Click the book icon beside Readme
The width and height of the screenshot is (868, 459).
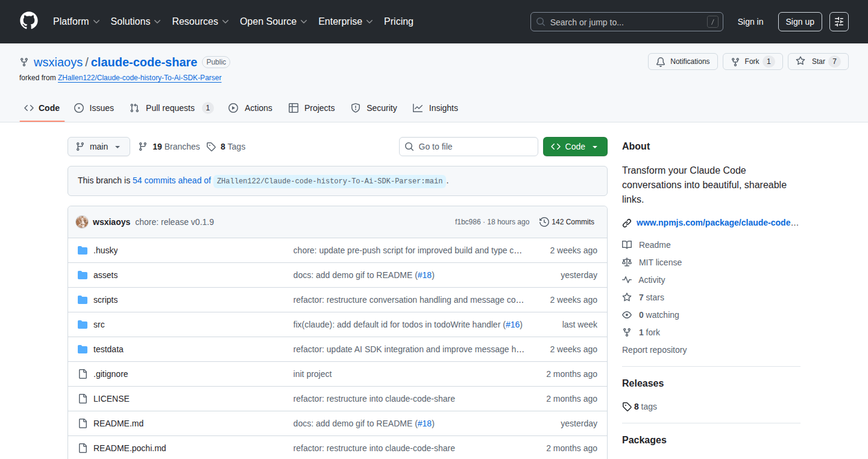click(627, 245)
